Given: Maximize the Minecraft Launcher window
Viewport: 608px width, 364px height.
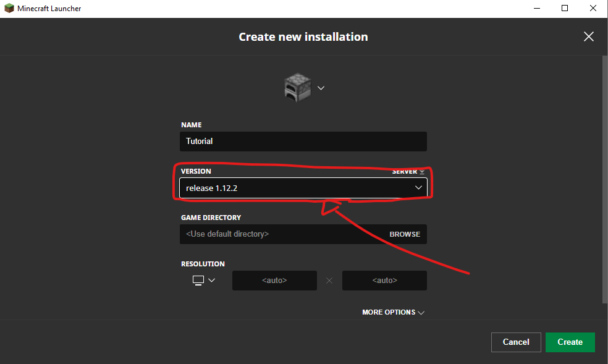Looking at the screenshot, I should click(565, 9).
